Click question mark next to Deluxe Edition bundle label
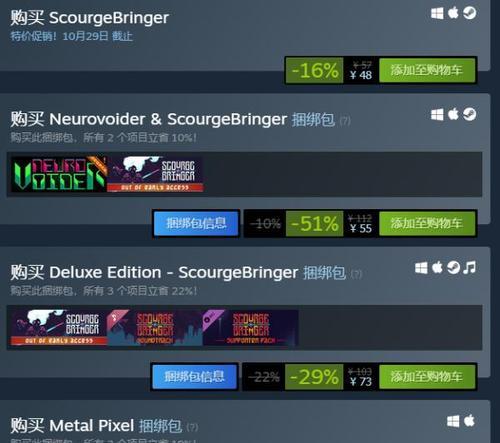Image resolution: width=500 pixels, height=443 pixels. pos(356,274)
